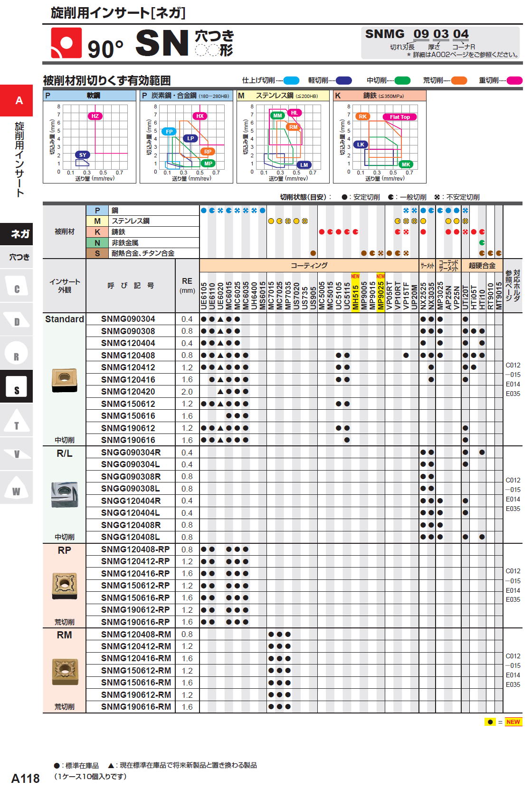The width and height of the screenshot is (532, 790).
Task: Click the RM breaker insert thumbnail
Action: click(x=64, y=671)
